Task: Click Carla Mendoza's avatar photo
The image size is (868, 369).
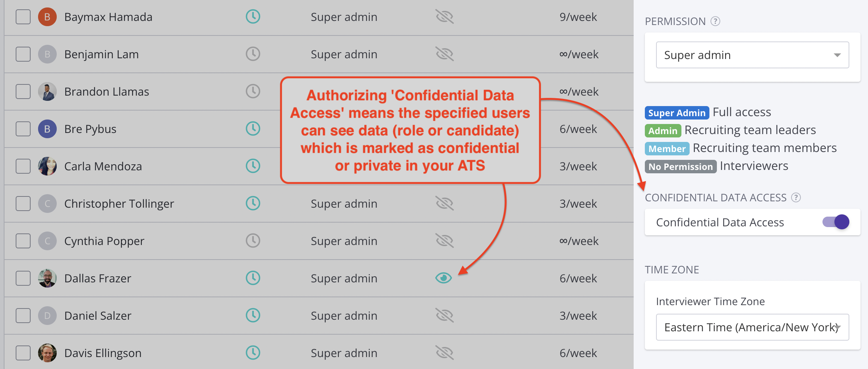Action: pos(47,166)
